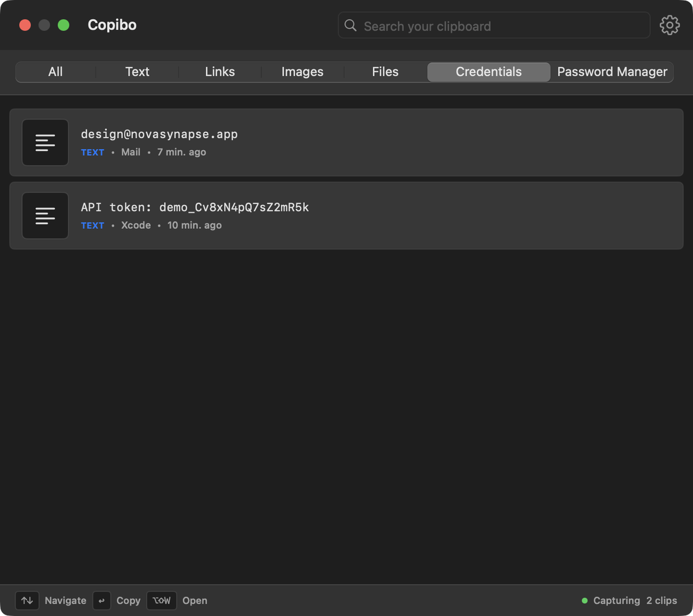The height and width of the screenshot is (616, 693).
Task: Select the Credentials tab
Action: pos(489,72)
